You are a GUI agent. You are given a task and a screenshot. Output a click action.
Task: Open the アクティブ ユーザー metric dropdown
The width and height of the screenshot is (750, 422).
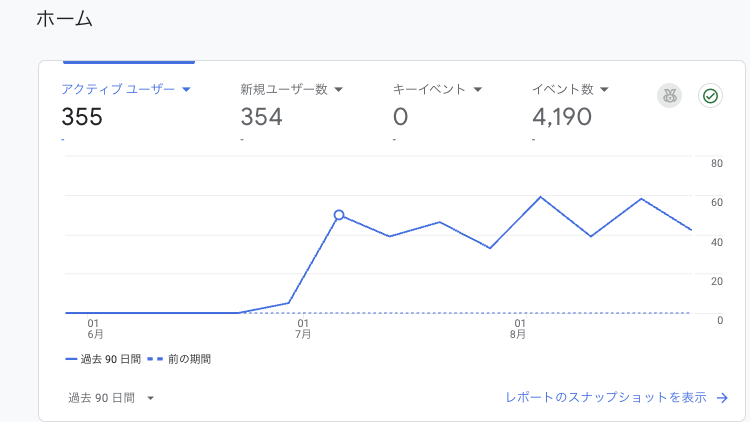coord(126,89)
